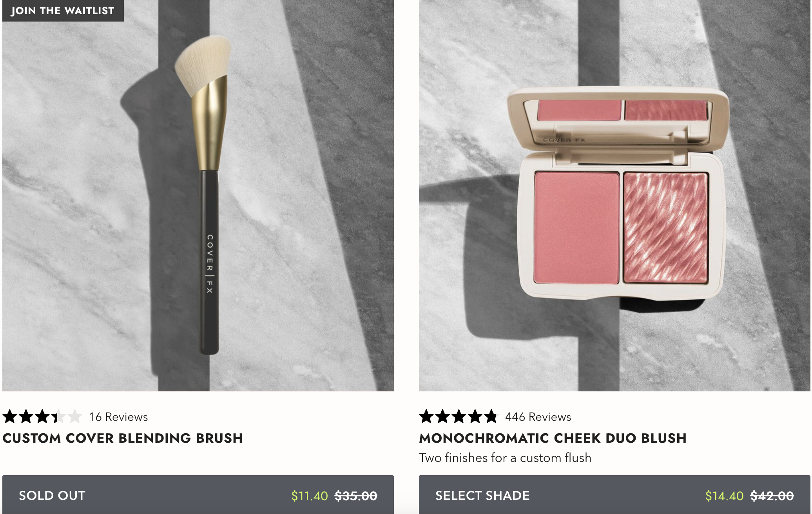The image size is (812, 514).
Task: Click the crossed-out $42.00 price
Action: tap(772, 496)
